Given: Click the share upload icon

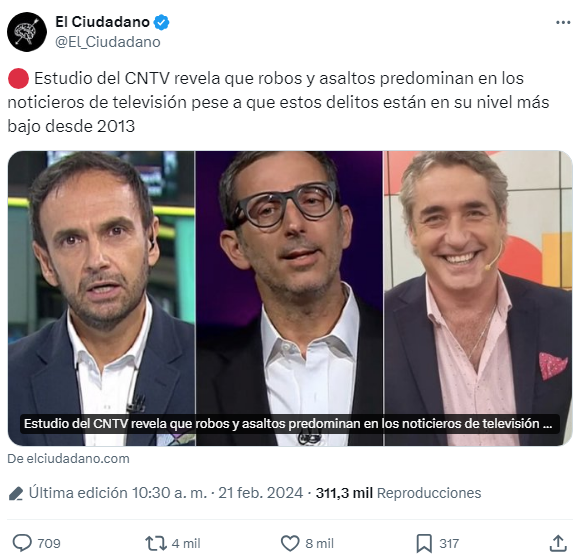Looking at the screenshot, I should click(558, 543).
